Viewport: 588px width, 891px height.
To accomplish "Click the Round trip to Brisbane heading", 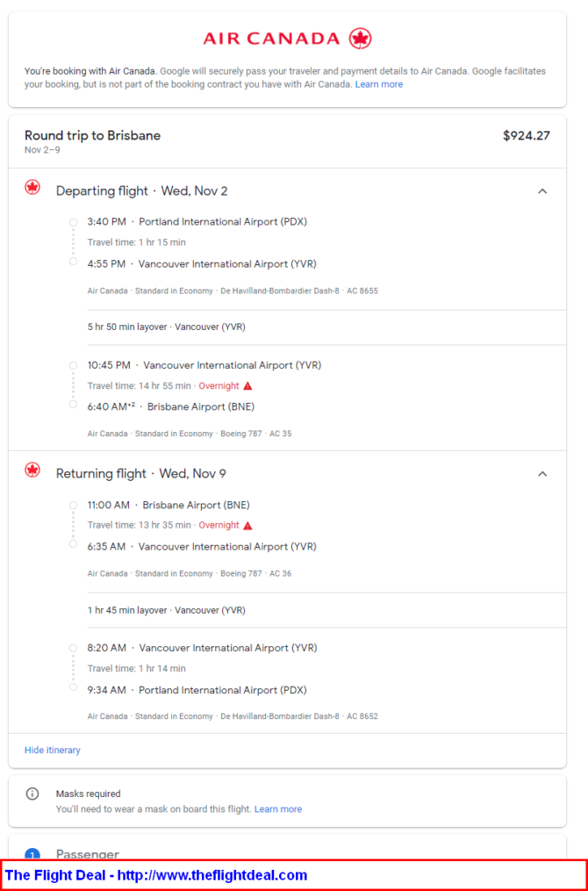I will 93,135.
